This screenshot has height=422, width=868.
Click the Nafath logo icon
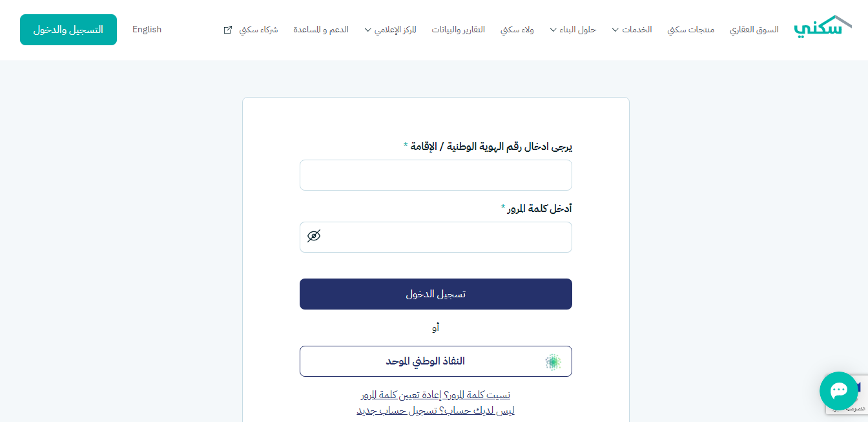(x=553, y=361)
